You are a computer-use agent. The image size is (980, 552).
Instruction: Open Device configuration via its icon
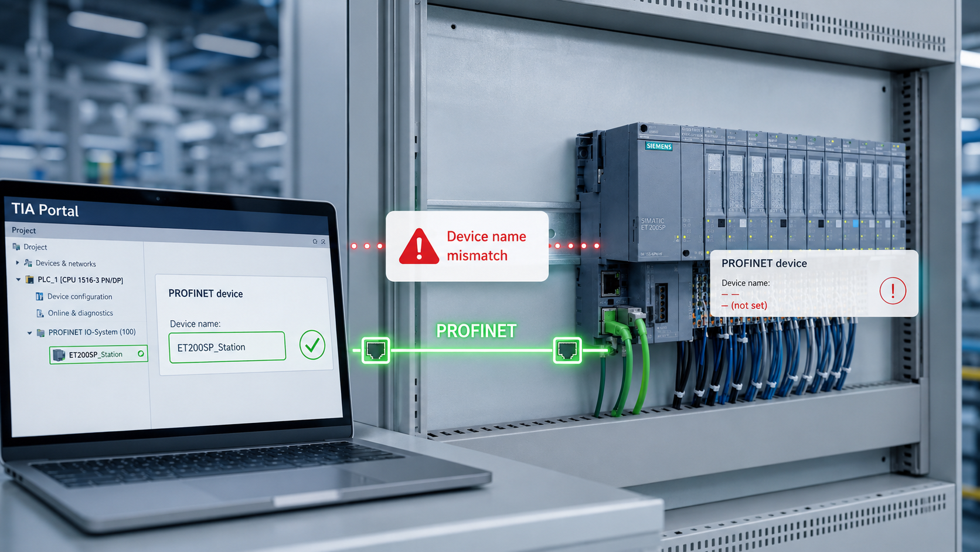coord(40,296)
